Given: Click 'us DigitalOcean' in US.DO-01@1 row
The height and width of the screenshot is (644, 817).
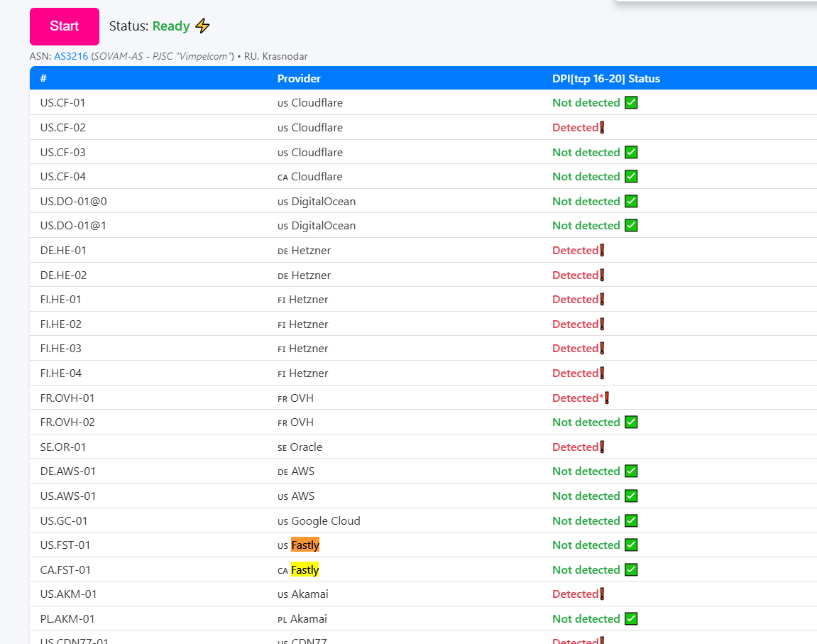Looking at the screenshot, I should 317,226.
